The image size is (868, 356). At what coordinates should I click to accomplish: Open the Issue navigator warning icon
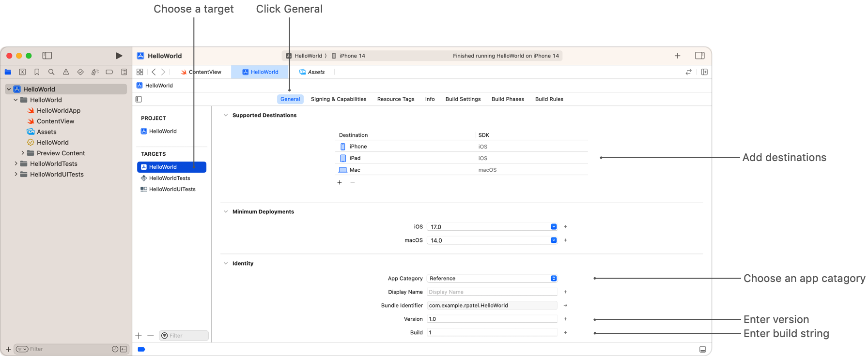(66, 72)
